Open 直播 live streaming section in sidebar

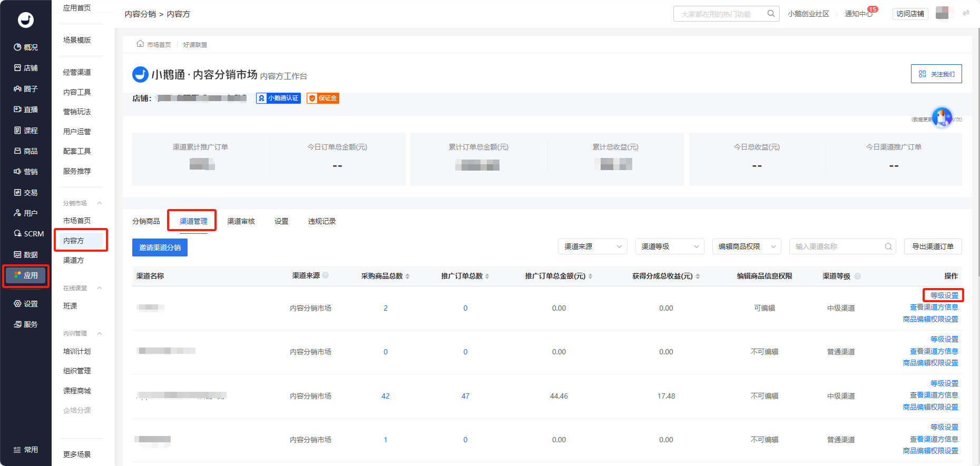pyautogui.click(x=26, y=110)
